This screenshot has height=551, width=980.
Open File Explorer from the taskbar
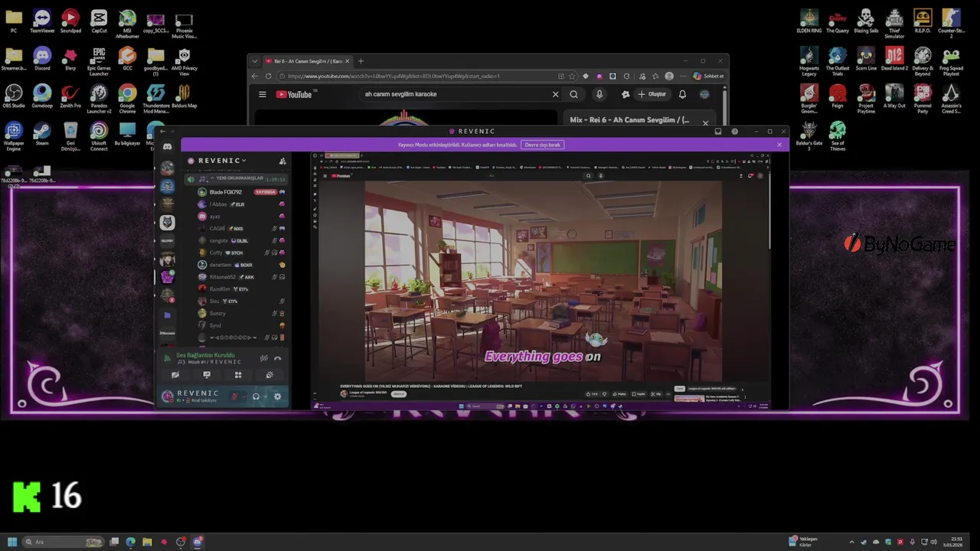(x=147, y=542)
